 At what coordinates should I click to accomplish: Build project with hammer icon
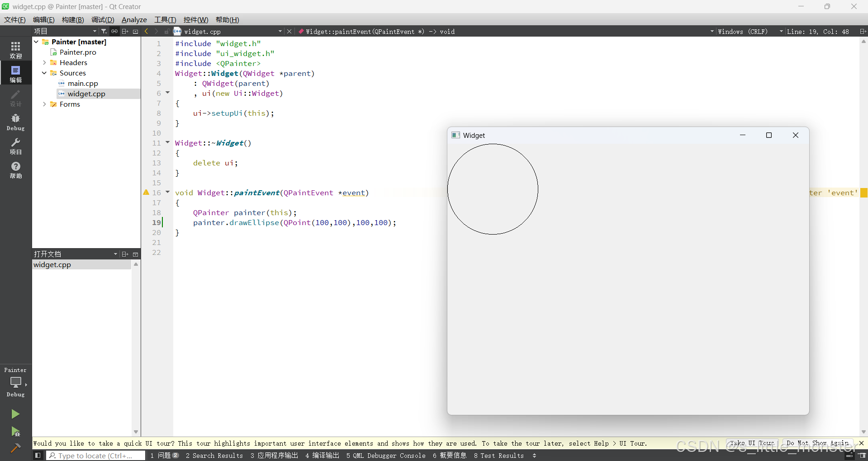(15, 448)
